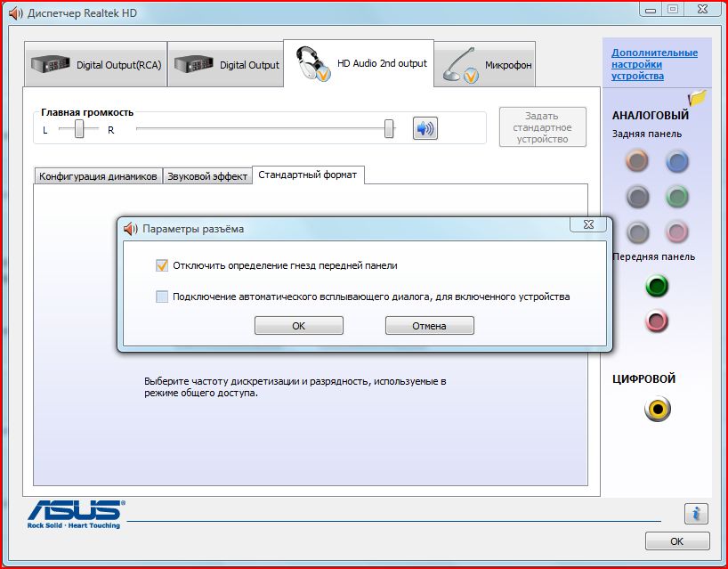
Task: Select the green front panel jack
Action: pyautogui.click(x=657, y=286)
